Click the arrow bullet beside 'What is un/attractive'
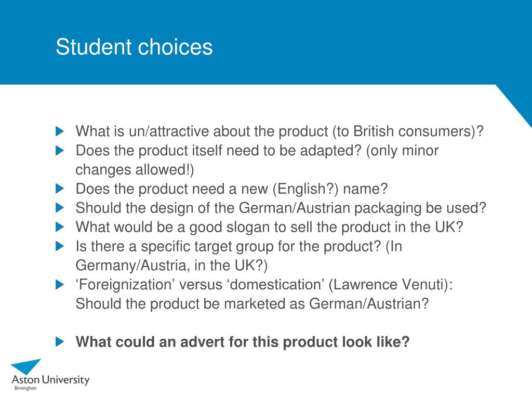This screenshot has width=532, height=399. coord(60,131)
